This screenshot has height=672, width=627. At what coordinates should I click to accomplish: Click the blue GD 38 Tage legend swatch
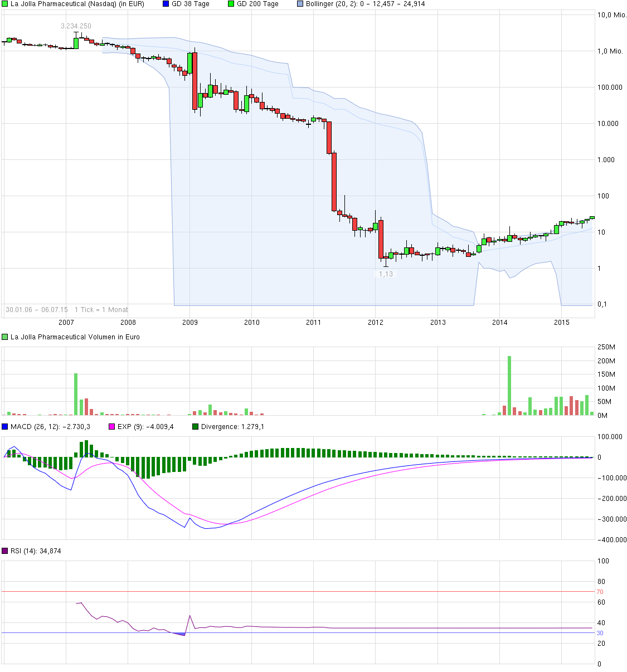pyautogui.click(x=166, y=4)
